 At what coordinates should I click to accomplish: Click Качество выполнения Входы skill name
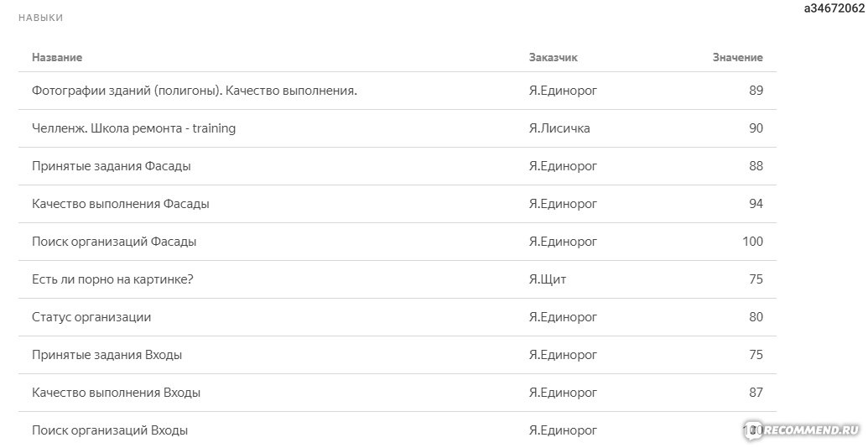pyautogui.click(x=117, y=393)
